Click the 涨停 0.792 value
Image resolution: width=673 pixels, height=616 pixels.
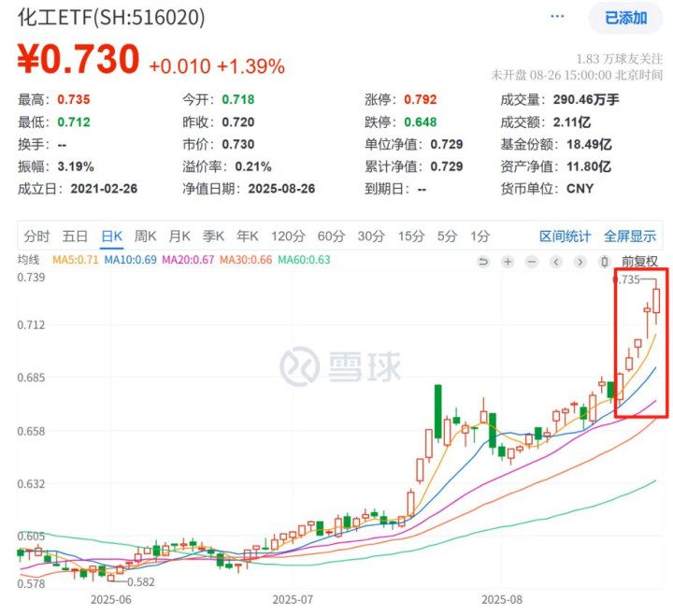coord(421,100)
